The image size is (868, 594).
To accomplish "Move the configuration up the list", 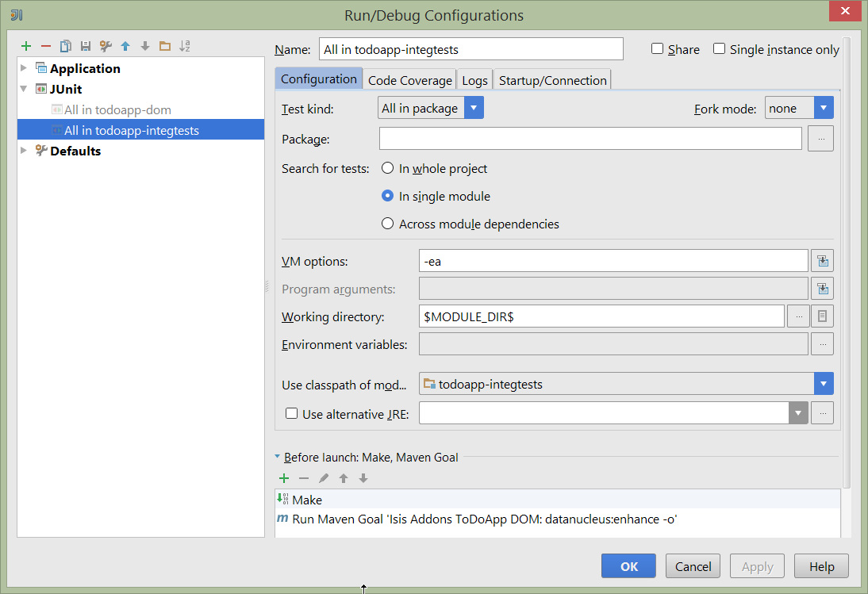I will tap(125, 46).
